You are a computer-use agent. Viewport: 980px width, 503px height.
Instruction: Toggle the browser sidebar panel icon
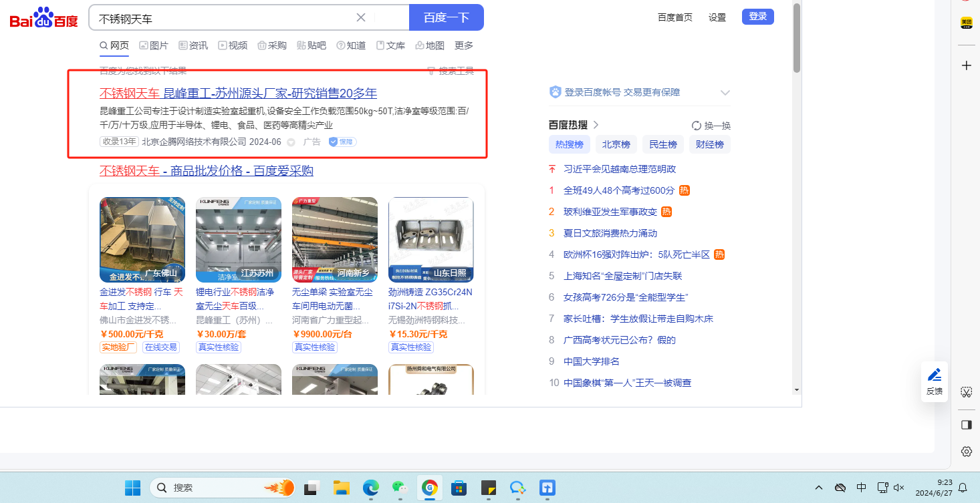coord(966,425)
